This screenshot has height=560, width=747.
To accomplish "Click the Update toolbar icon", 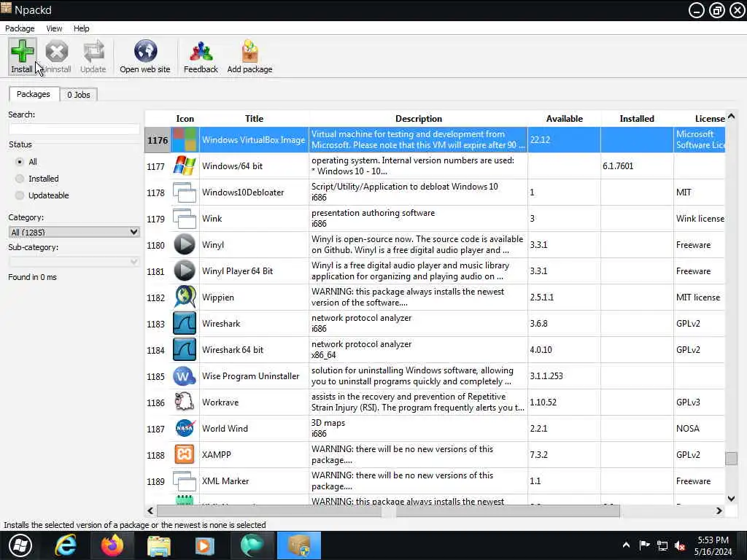I will tap(93, 51).
